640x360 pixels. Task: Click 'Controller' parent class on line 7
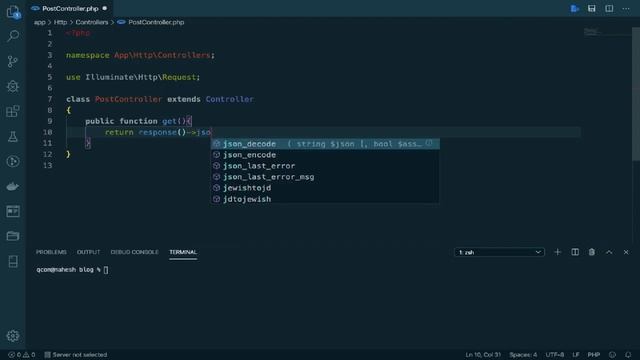(229, 99)
